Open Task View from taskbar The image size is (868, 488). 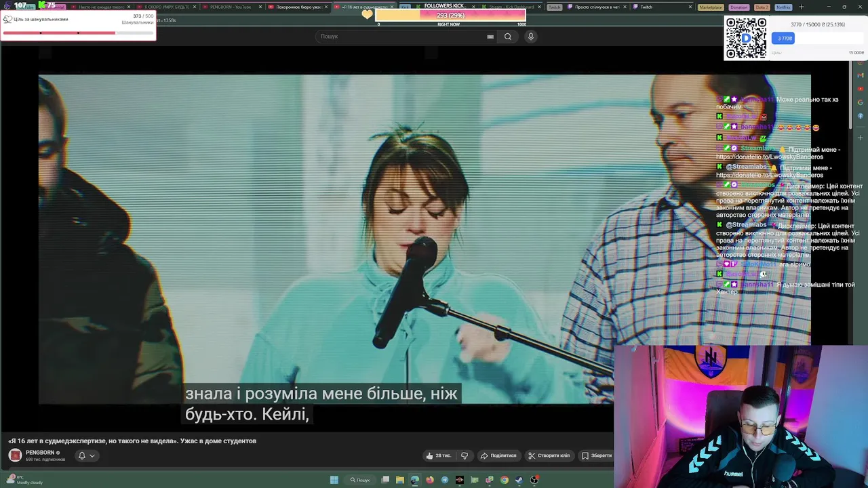[x=385, y=480]
